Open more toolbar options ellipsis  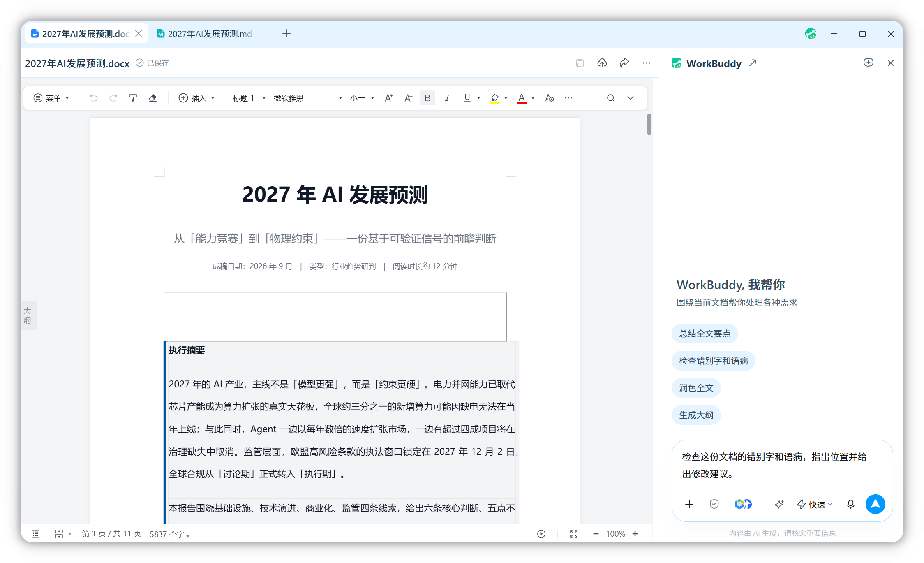point(568,98)
